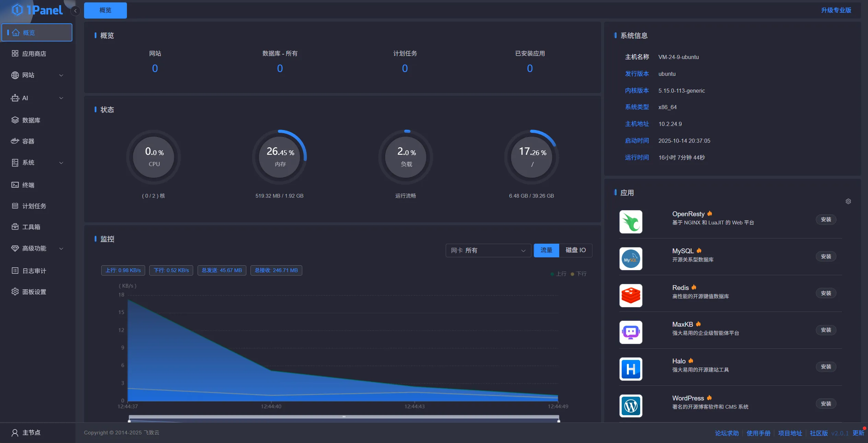Image resolution: width=868 pixels, height=443 pixels.
Task: Open the 网卡 所有 network card dropdown
Action: click(488, 250)
